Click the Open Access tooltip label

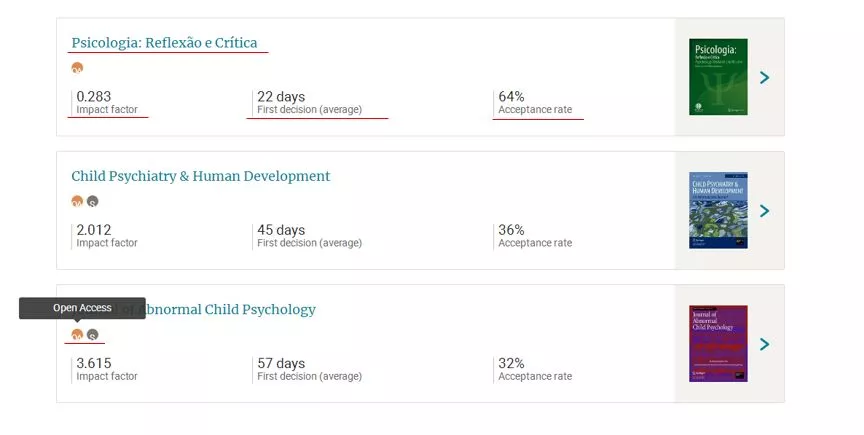pyautogui.click(x=82, y=308)
